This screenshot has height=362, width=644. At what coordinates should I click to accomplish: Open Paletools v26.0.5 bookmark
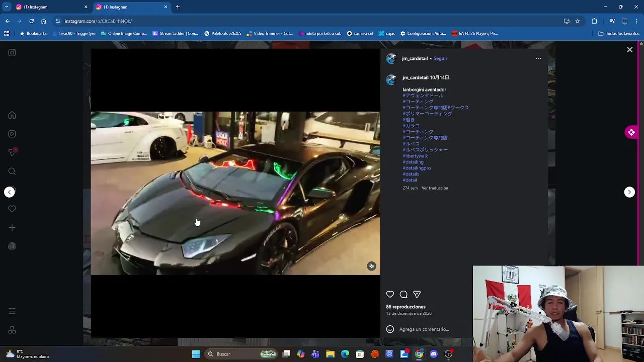tap(222, 34)
